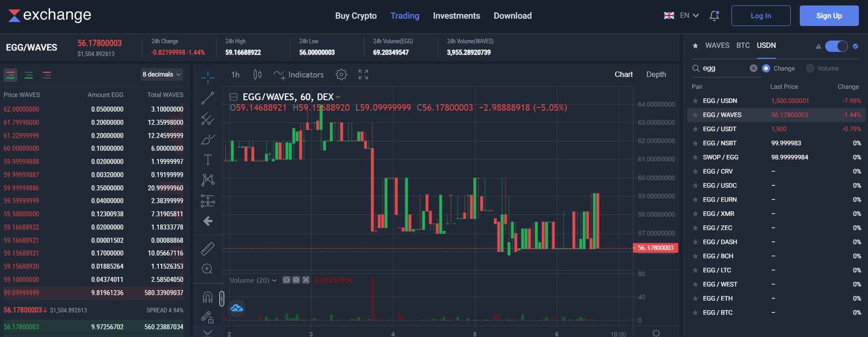Select the BTC market tab

pos(743,46)
